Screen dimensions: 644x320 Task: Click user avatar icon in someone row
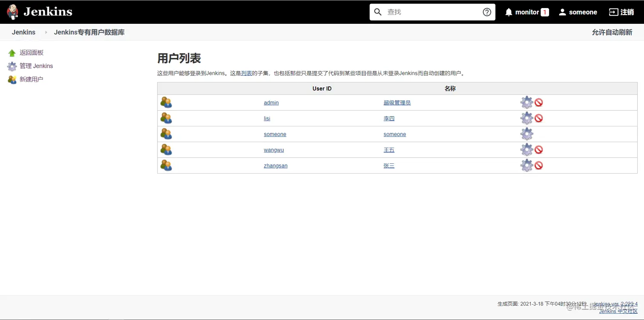(x=166, y=134)
